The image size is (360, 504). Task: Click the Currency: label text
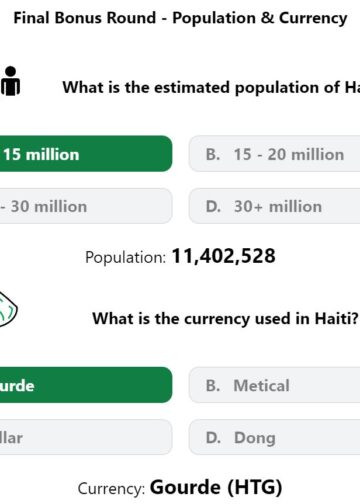coord(111,489)
